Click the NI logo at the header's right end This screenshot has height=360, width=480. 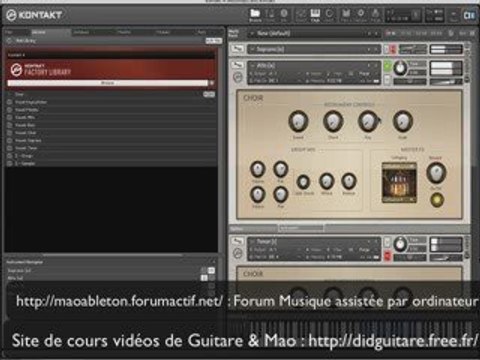pyautogui.click(x=469, y=15)
